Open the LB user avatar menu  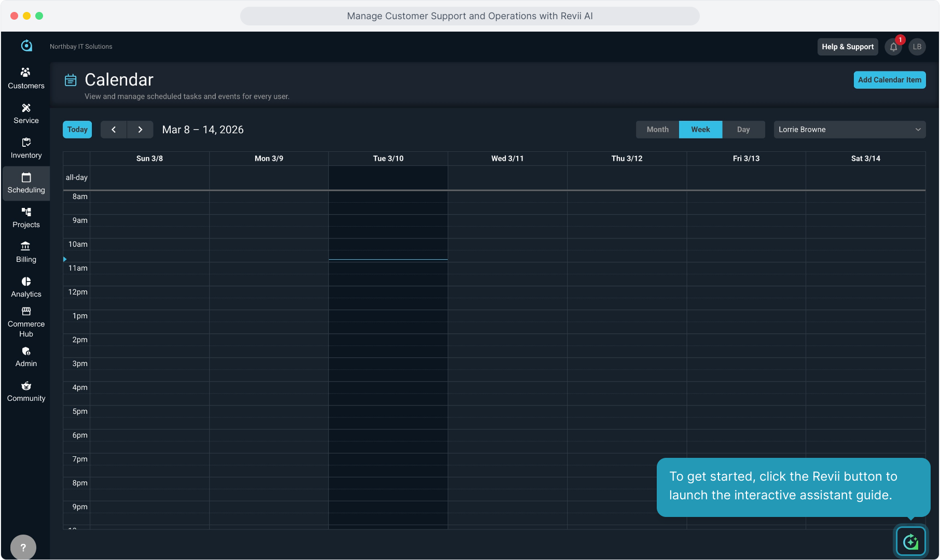(917, 47)
